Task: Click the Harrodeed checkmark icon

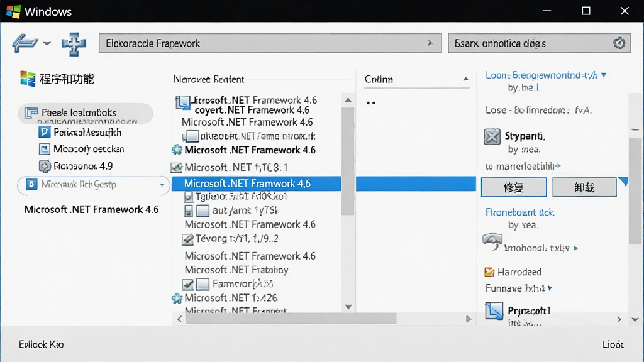Action: pyautogui.click(x=489, y=271)
